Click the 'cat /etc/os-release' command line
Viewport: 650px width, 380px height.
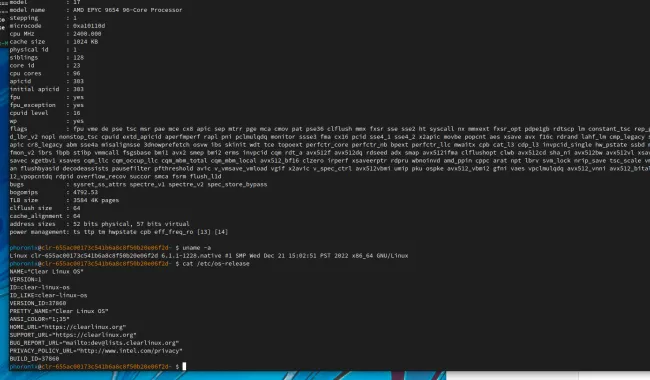[x=130, y=264]
